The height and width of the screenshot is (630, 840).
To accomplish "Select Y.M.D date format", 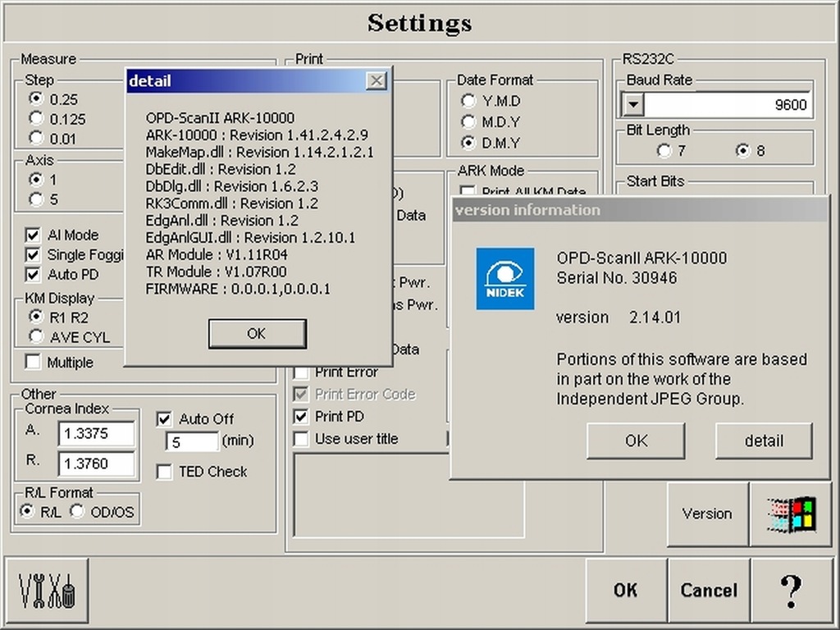I will click(468, 101).
